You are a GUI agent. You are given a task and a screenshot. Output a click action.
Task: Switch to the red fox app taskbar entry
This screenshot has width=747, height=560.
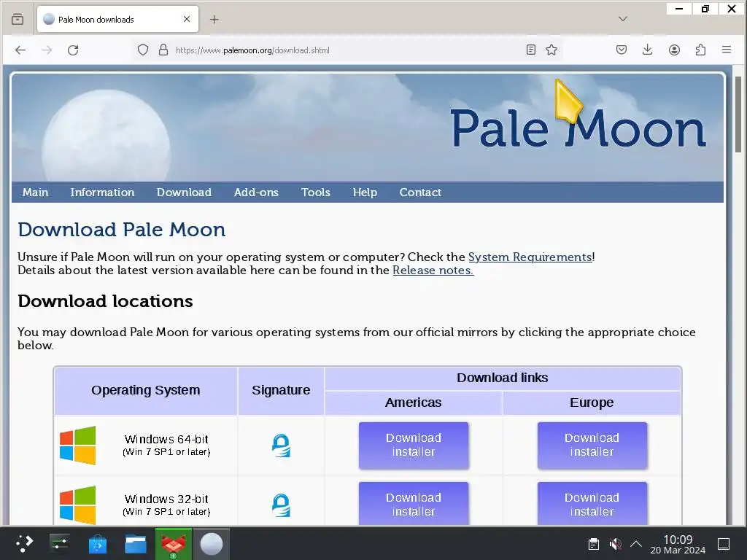point(173,543)
